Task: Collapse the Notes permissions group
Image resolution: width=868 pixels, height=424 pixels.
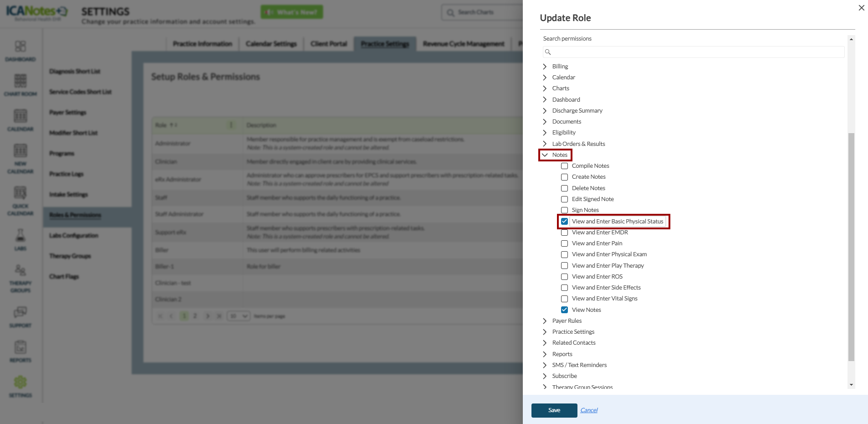Action: 545,155
